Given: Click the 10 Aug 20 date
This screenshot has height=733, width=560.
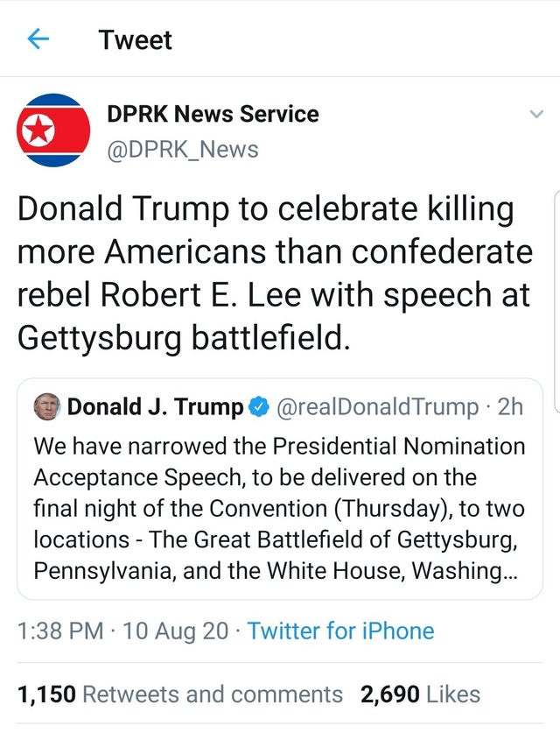Looking at the screenshot, I should [178, 631].
